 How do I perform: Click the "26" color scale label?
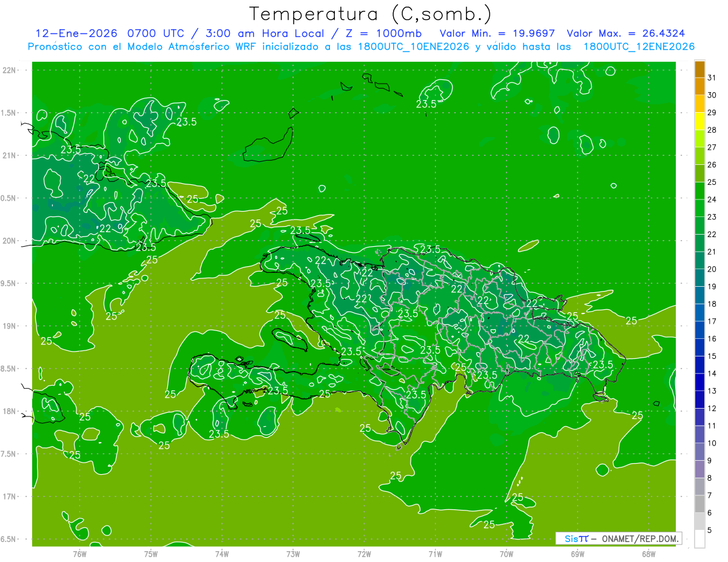[712, 165]
